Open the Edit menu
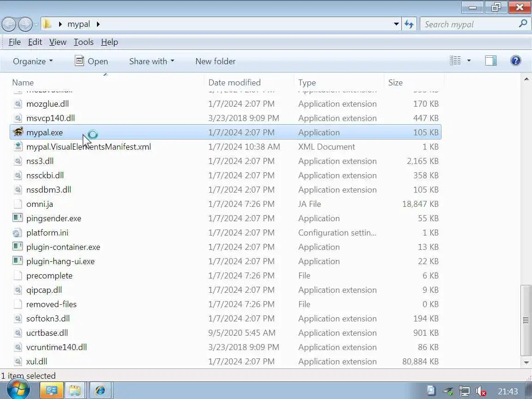Screen dimensions: 532x399 tap(35, 42)
